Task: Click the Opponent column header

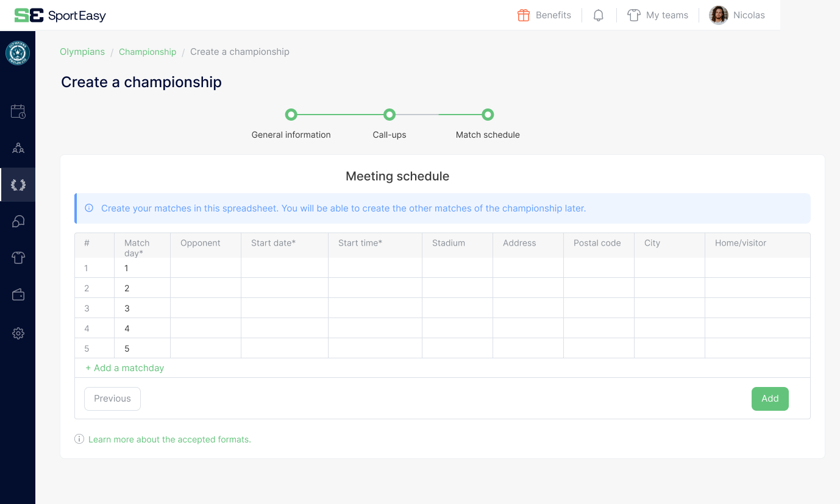Action: [205, 246]
